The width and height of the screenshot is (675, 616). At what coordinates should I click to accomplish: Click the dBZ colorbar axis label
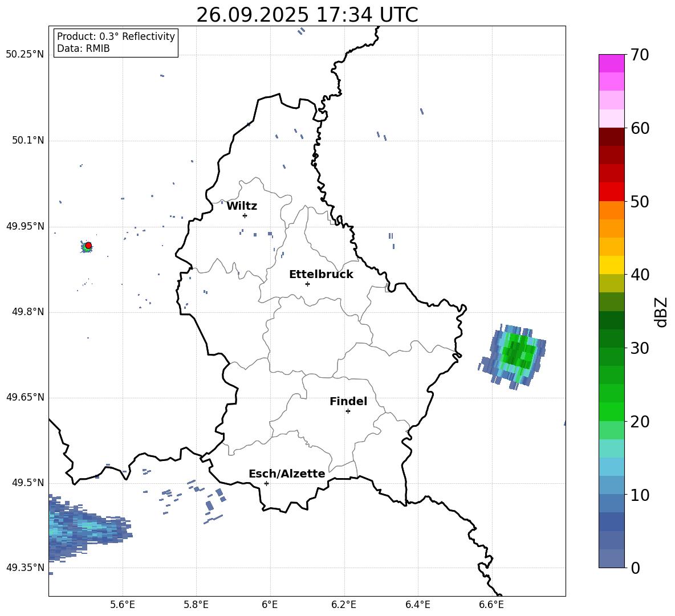[661, 312]
